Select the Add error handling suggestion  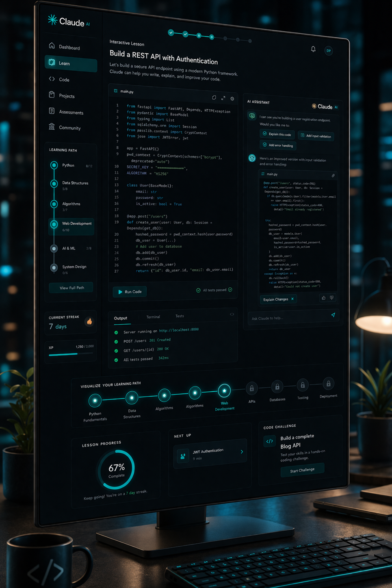[278, 145]
